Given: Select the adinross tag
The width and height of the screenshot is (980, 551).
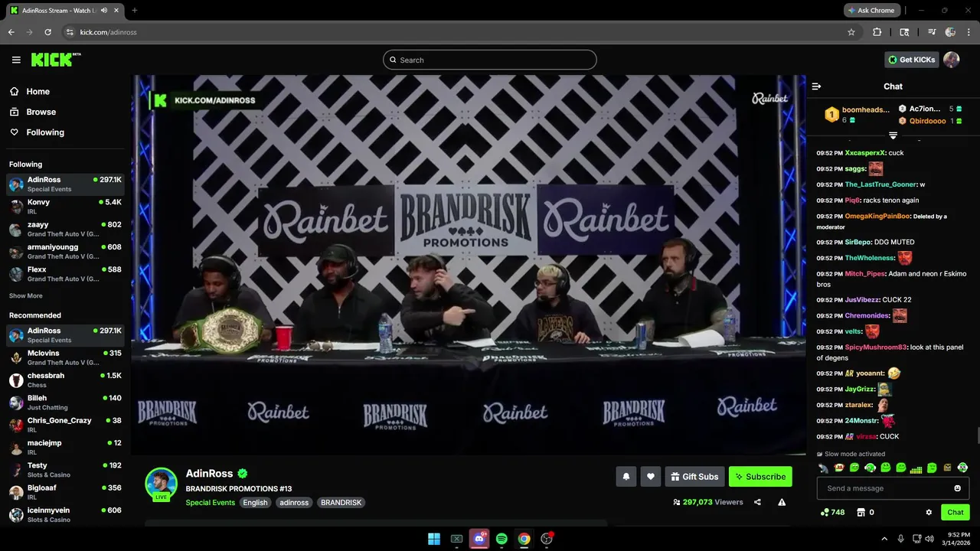Looking at the screenshot, I should click(x=294, y=503).
